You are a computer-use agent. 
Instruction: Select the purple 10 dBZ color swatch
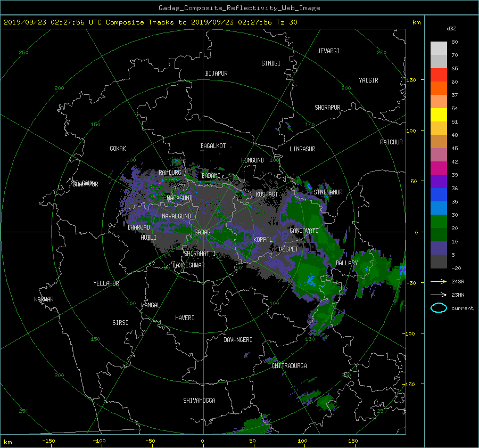(439, 248)
